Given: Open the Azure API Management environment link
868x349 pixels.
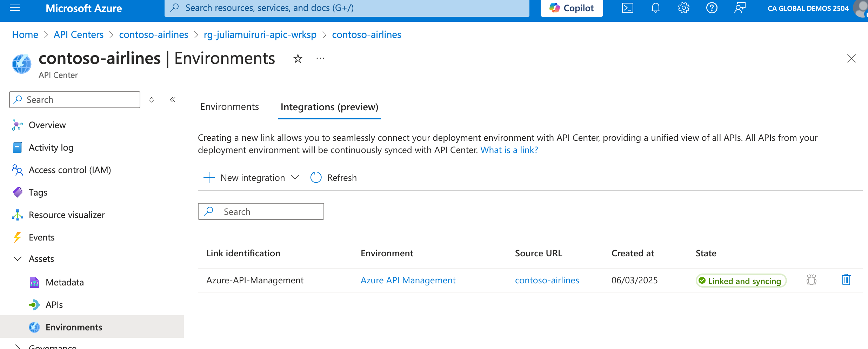Looking at the screenshot, I should (408, 280).
